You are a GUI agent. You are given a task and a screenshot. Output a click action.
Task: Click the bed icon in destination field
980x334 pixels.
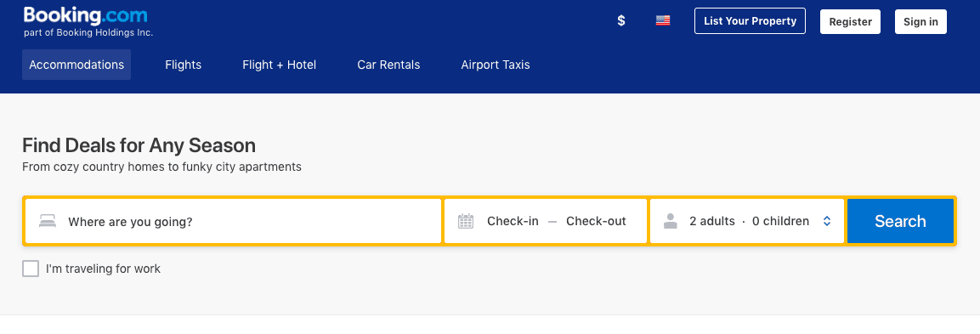(48, 221)
